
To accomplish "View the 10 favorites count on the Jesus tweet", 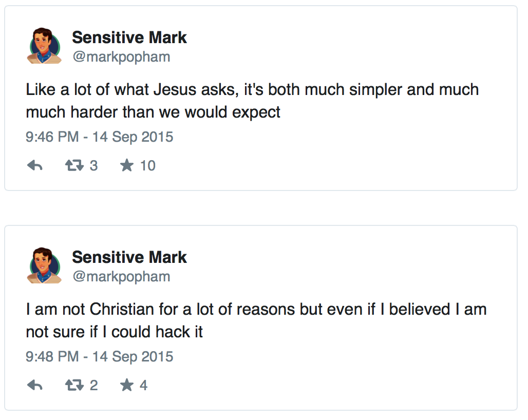I will pos(147,165).
